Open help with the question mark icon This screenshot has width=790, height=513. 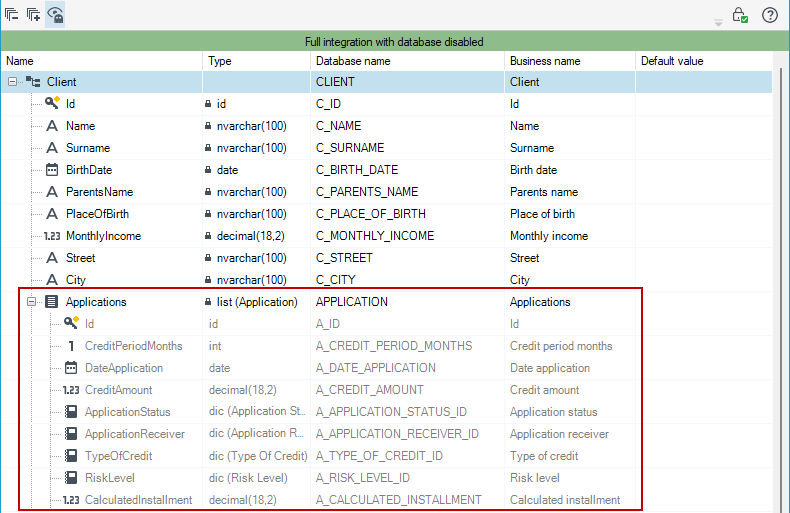(x=770, y=15)
